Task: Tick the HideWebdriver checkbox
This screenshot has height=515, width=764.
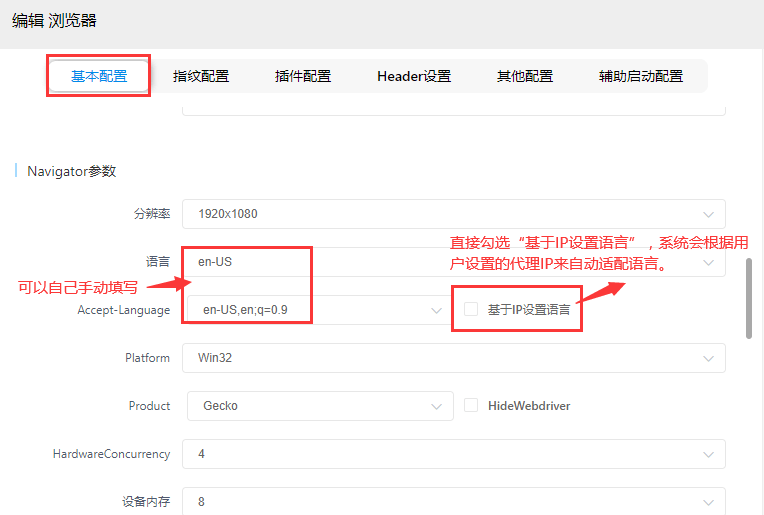Action: 471,406
